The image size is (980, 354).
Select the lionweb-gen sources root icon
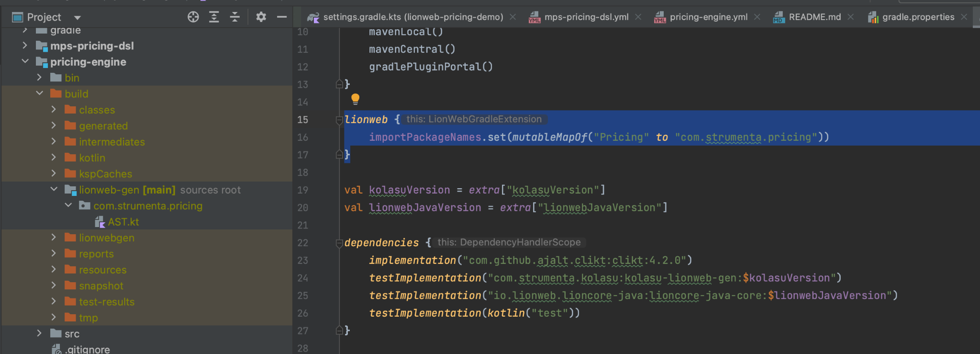tap(70, 190)
